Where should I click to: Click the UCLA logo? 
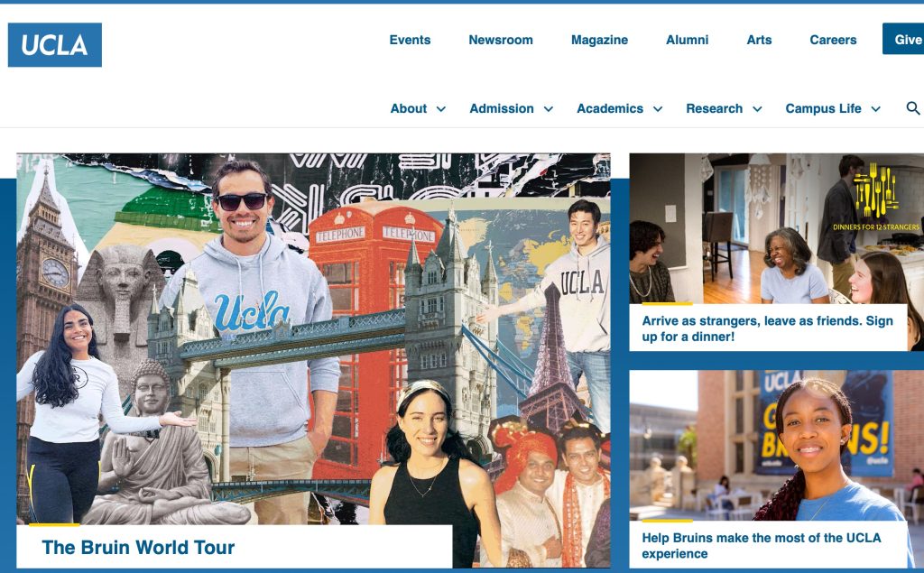(55, 45)
